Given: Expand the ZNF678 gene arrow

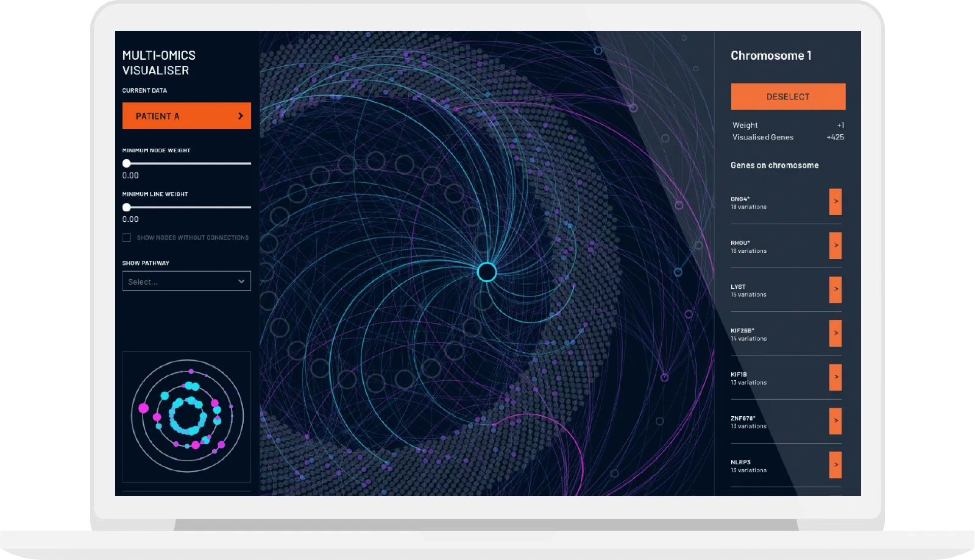Looking at the screenshot, I should pos(835,421).
